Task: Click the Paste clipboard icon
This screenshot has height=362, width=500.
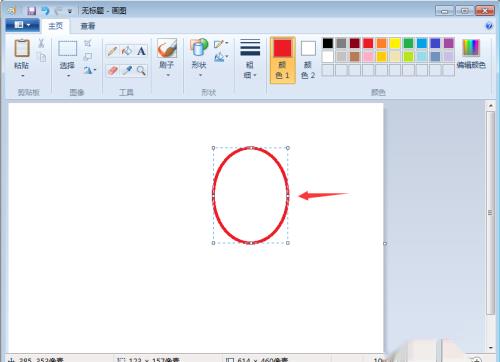Action: 22,48
